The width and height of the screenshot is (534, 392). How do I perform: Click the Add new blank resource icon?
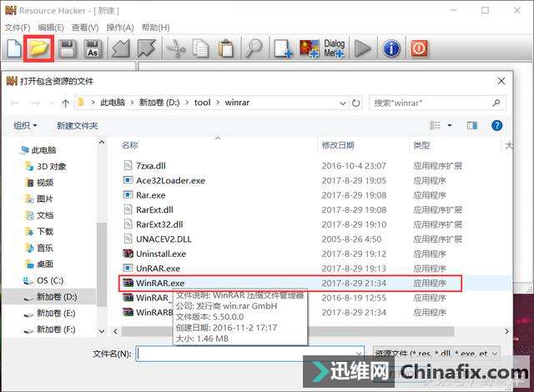[284, 48]
